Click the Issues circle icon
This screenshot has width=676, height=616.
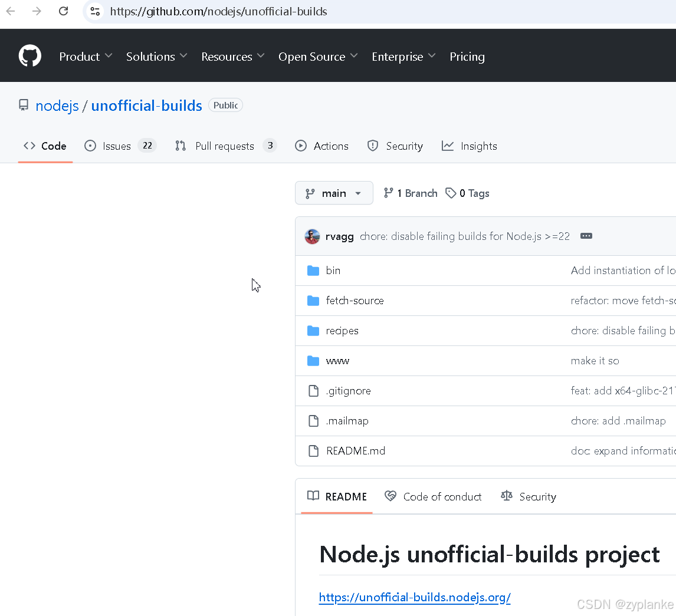tap(90, 146)
